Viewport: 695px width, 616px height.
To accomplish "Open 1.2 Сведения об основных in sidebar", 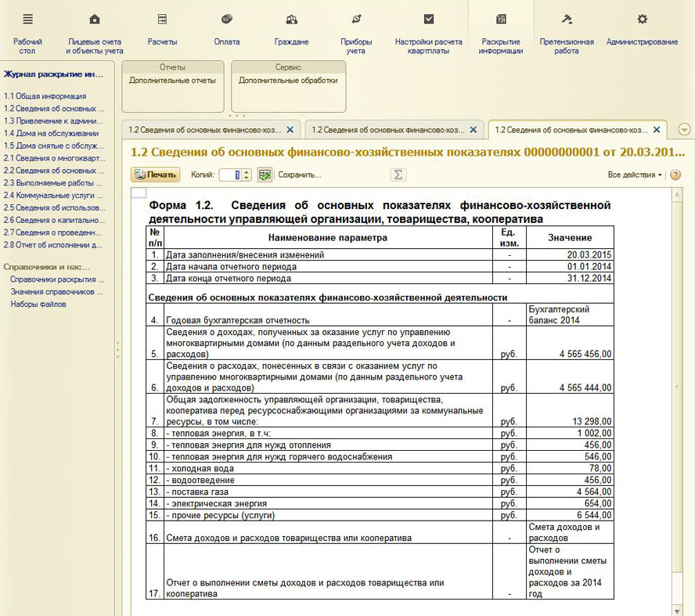I will coord(54,109).
